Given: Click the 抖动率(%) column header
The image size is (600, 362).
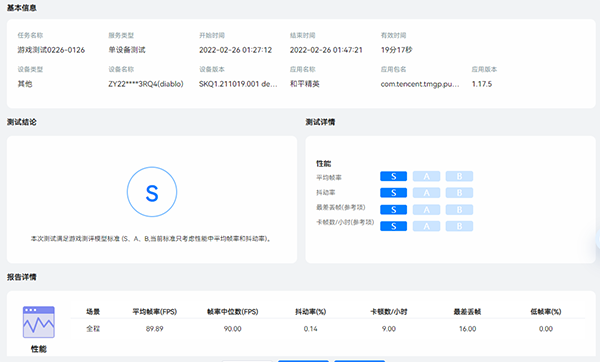Looking at the screenshot, I should pos(310,311).
